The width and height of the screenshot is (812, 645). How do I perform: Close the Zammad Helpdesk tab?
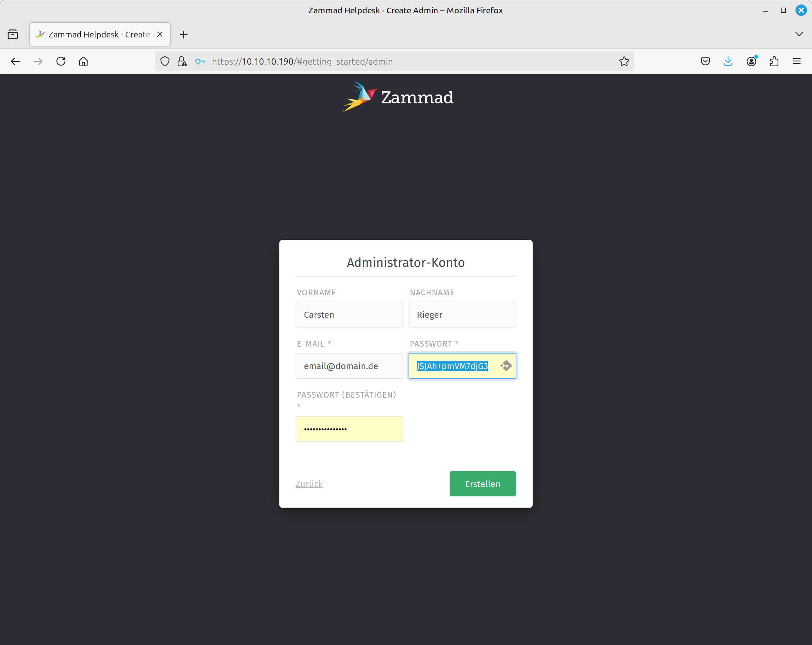pos(160,34)
